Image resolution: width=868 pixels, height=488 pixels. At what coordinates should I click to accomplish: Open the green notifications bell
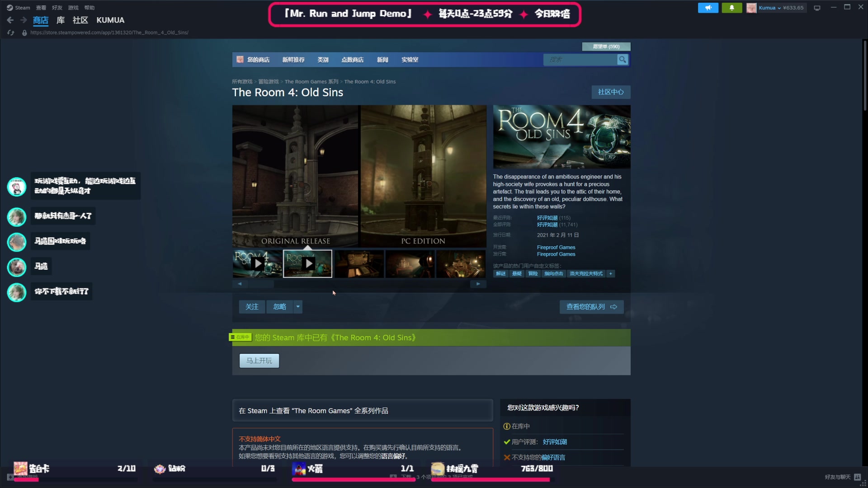tap(731, 8)
